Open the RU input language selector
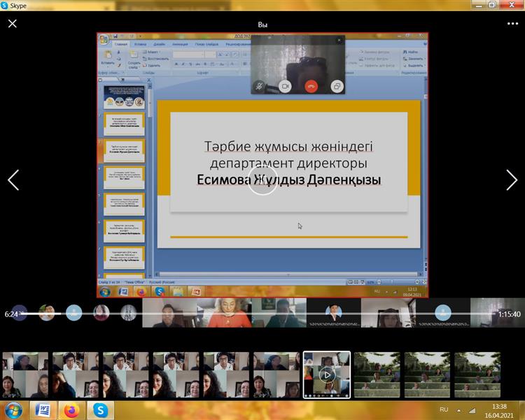Screen dimensions: 525x420 point(444,409)
